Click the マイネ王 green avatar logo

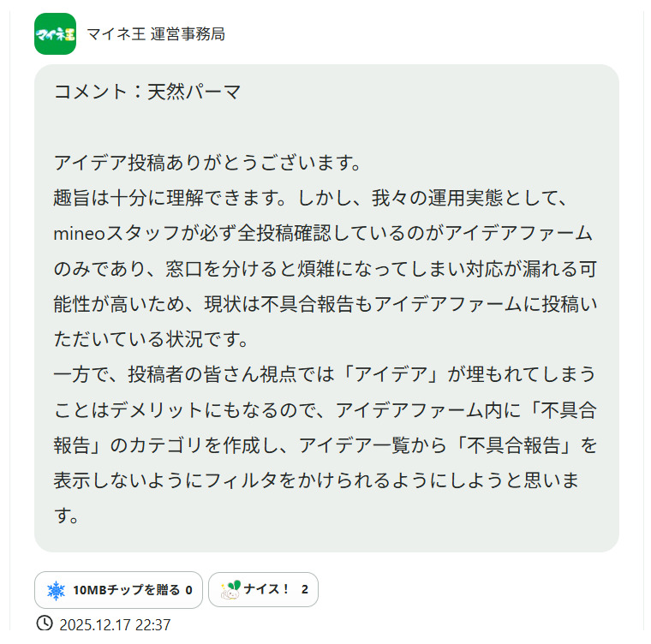click(55, 34)
